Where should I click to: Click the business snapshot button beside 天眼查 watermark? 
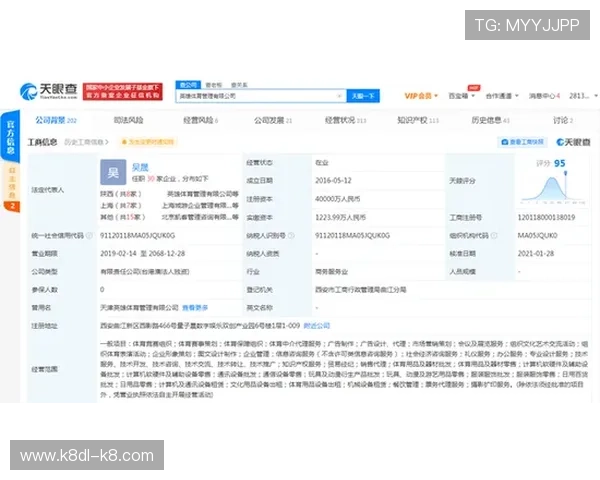(x=522, y=142)
